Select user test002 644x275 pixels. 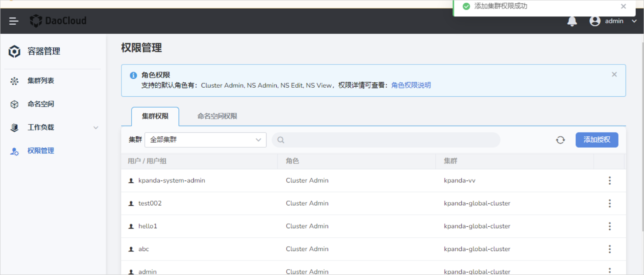pyautogui.click(x=150, y=203)
